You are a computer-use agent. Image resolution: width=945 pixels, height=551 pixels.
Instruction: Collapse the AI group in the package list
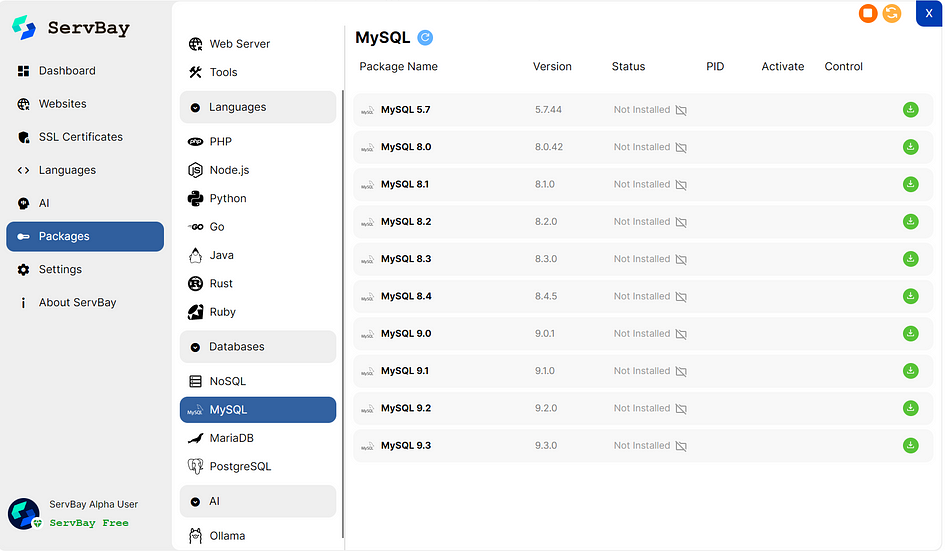pos(258,501)
